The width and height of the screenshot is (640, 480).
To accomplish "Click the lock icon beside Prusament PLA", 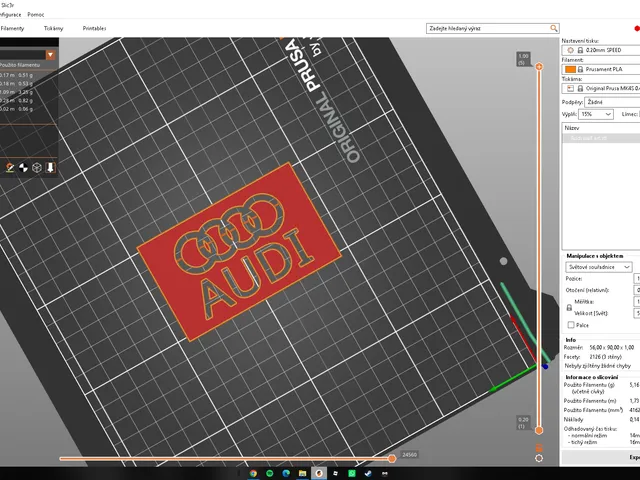I will 580,69.
